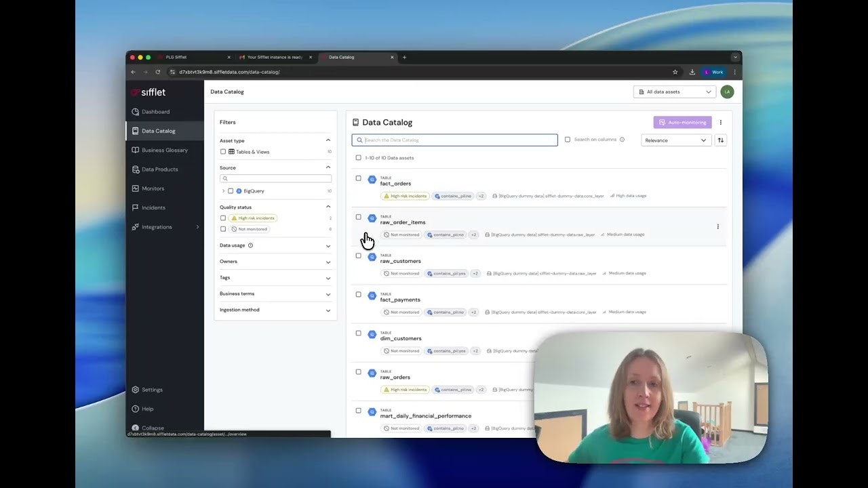Click the Sifflet logo
The height and width of the screenshot is (488, 868).
coord(148,92)
